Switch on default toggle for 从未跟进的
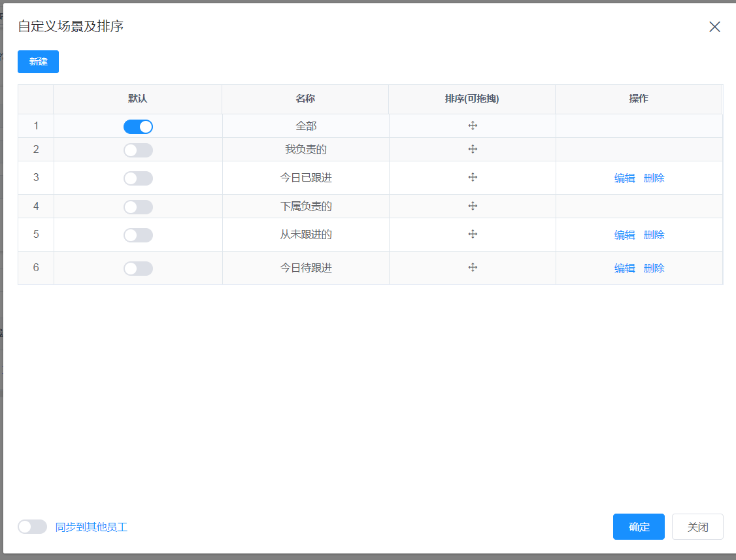Screen dimensions: 736x560 point(138,235)
